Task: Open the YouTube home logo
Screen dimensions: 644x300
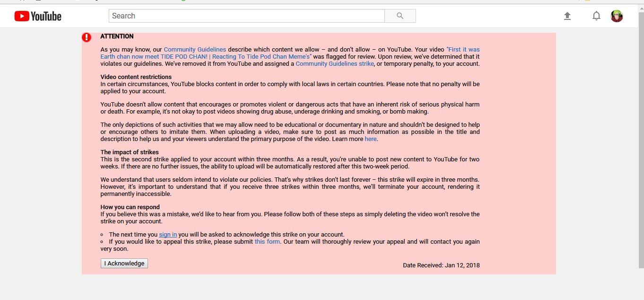Action: (x=38, y=17)
